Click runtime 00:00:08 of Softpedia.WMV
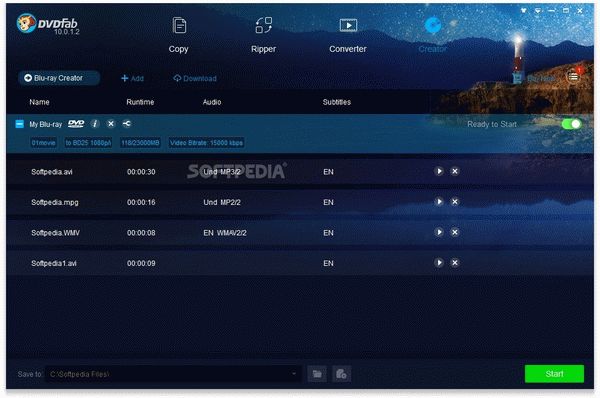Image resolution: width=600 pixels, height=398 pixels. (141, 233)
